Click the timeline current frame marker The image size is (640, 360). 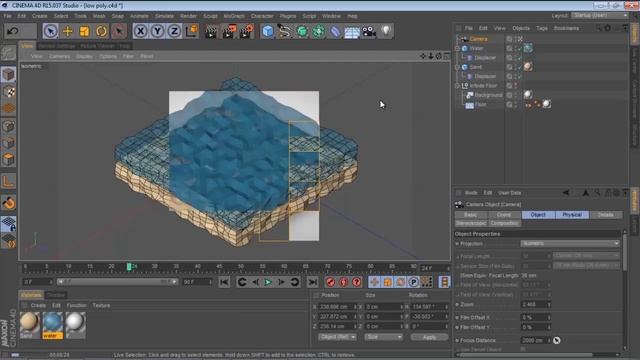tap(129, 267)
